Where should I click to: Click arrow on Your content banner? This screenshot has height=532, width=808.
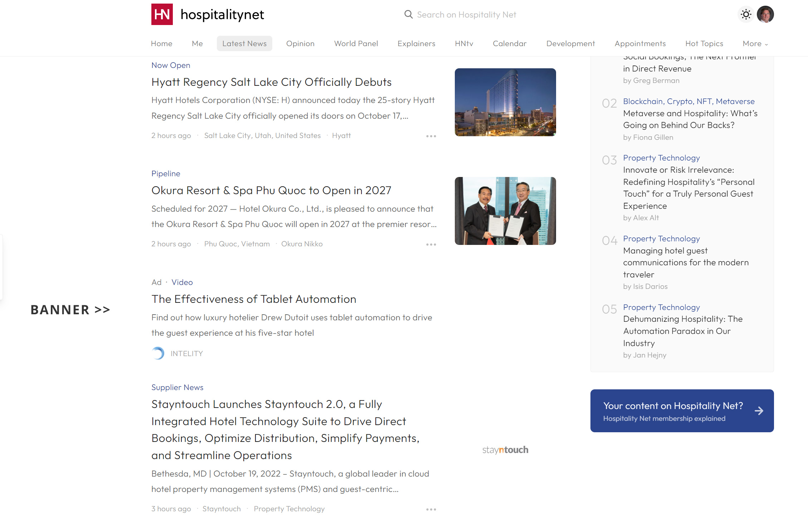coord(759,411)
